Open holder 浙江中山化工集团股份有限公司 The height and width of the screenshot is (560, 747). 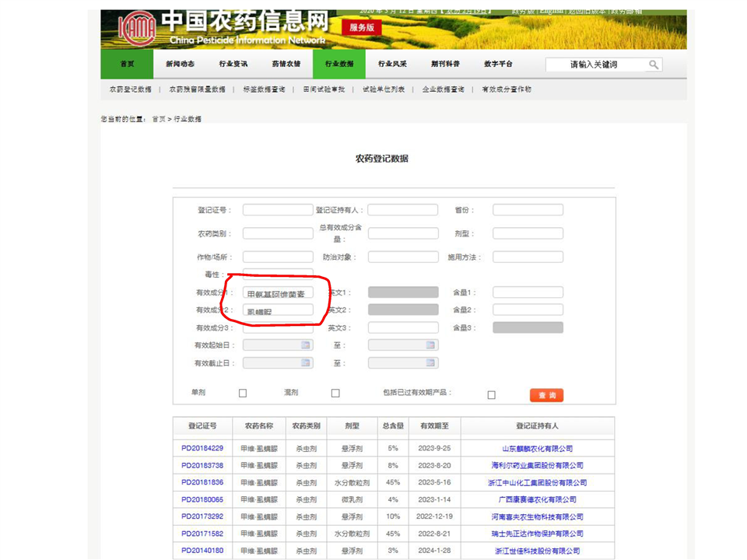tap(538, 482)
